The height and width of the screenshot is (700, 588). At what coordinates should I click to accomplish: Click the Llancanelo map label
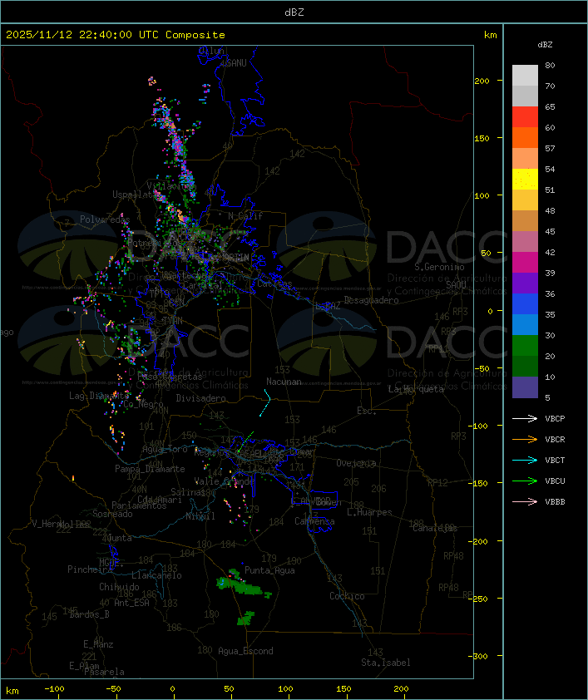click(x=156, y=576)
